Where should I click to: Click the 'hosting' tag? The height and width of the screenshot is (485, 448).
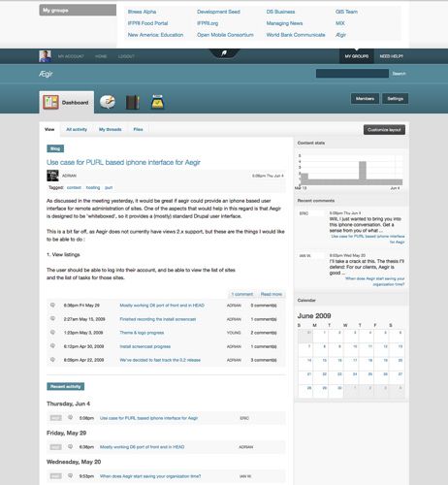[x=93, y=187]
